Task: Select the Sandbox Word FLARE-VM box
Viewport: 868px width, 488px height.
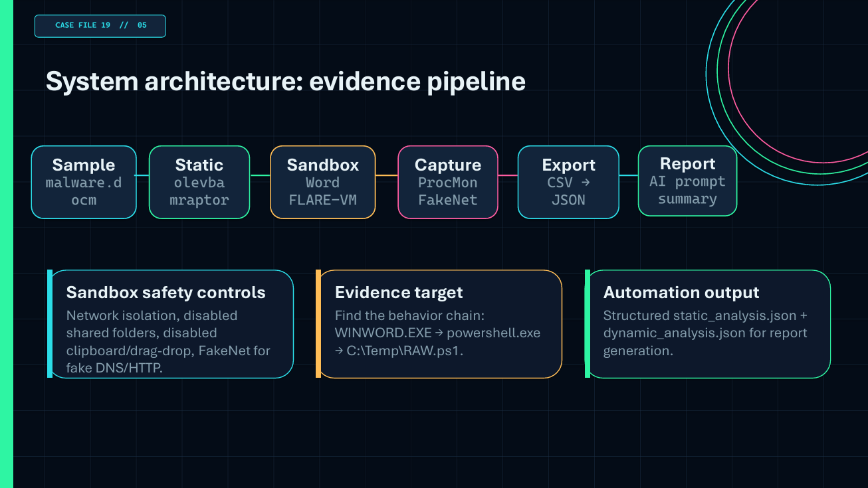Action: coord(323,182)
